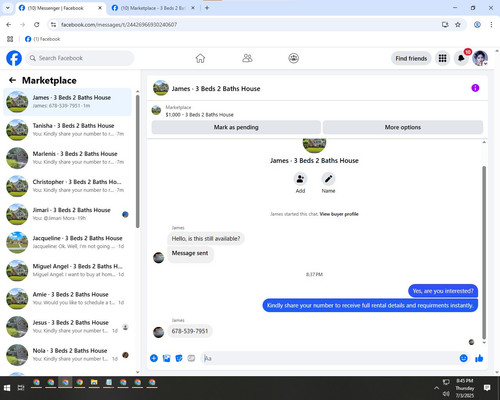This screenshot has width=500, height=400.
Task: Click More options button
Action: pyautogui.click(x=403, y=127)
